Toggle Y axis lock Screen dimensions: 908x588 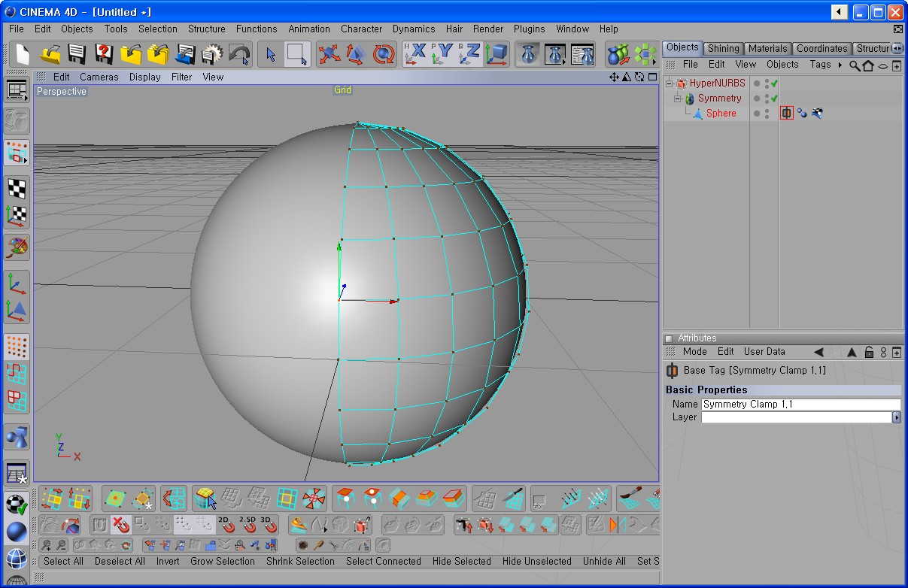coord(442,54)
